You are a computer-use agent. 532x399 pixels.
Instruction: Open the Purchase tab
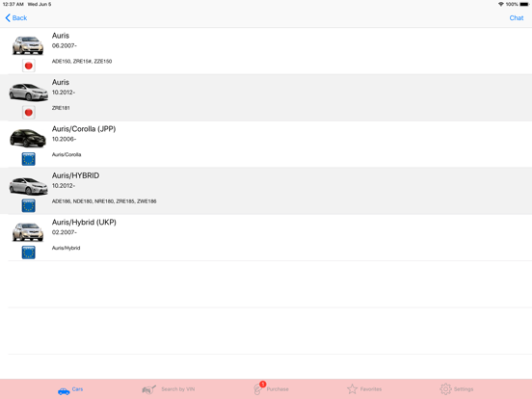[271, 388]
